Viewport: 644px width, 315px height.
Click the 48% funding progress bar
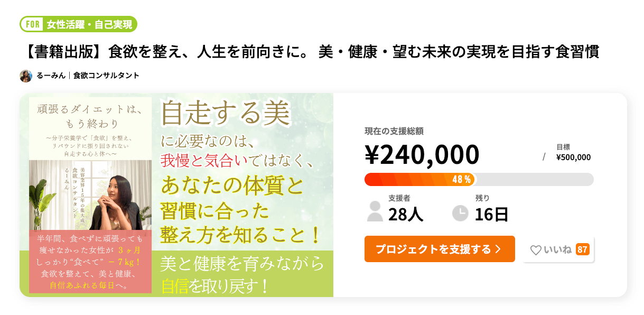coord(479,180)
